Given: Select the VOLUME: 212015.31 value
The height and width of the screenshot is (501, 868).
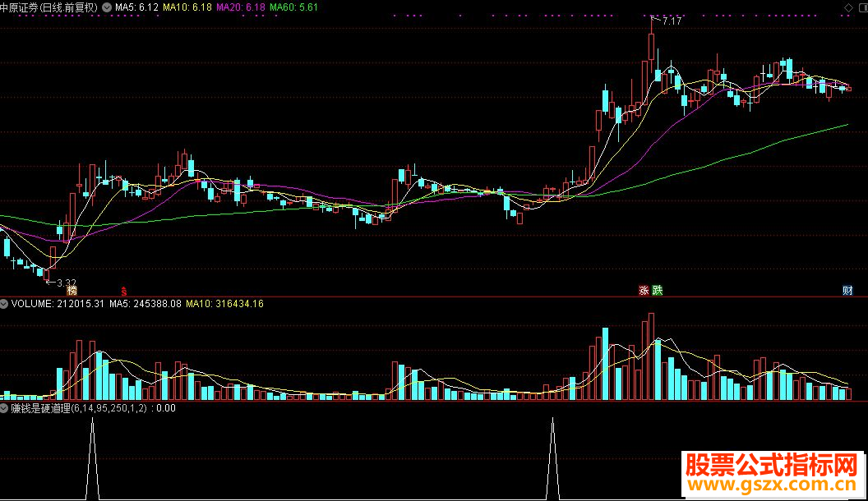Looking at the screenshot, I should tap(58, 304).
